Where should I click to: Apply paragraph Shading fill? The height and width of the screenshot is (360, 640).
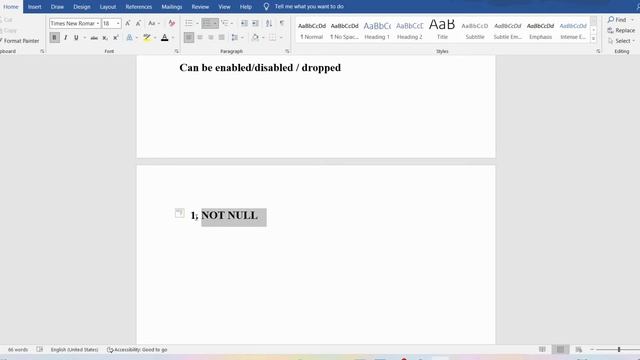255,38
